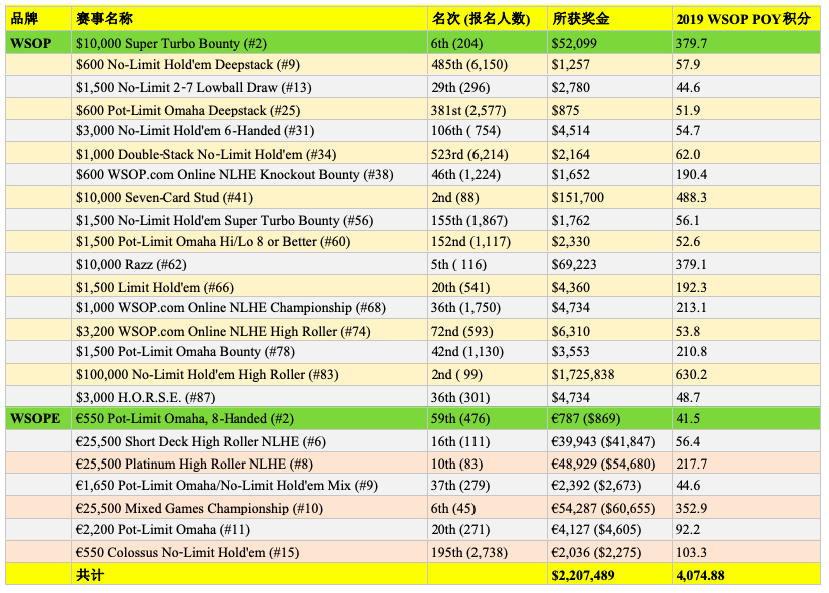
Task: Click the 赛事名称 column header
Action: pos(249,19)
